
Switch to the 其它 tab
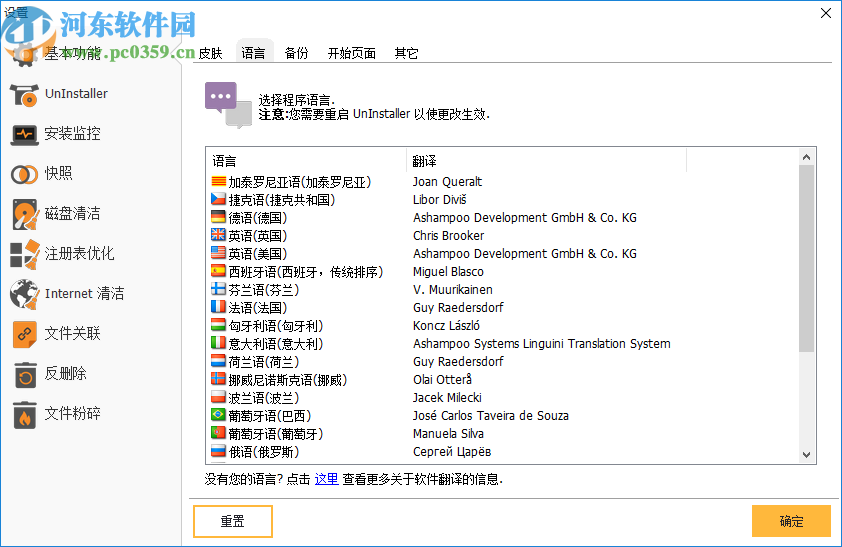click(x=406, y=53)
